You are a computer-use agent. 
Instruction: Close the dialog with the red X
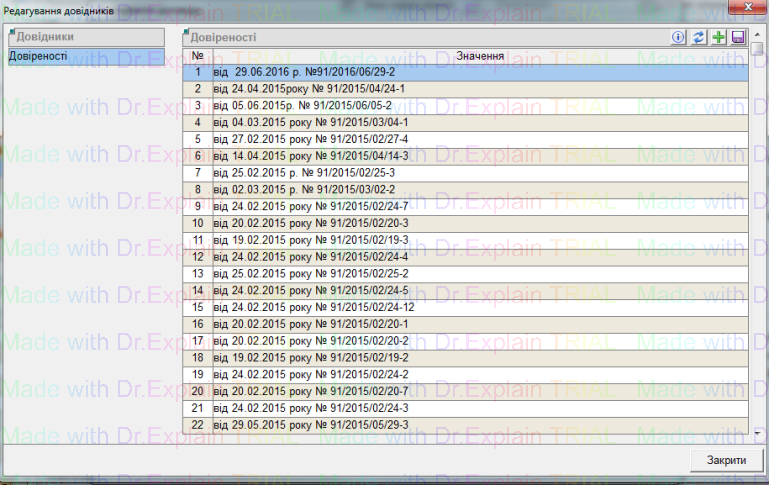(746, 8)
